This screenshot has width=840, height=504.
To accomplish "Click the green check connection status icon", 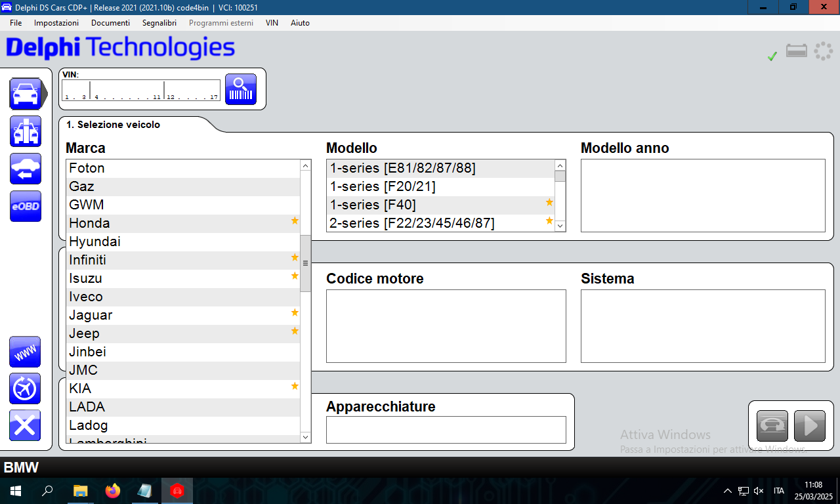I will (x=772, y=56).
